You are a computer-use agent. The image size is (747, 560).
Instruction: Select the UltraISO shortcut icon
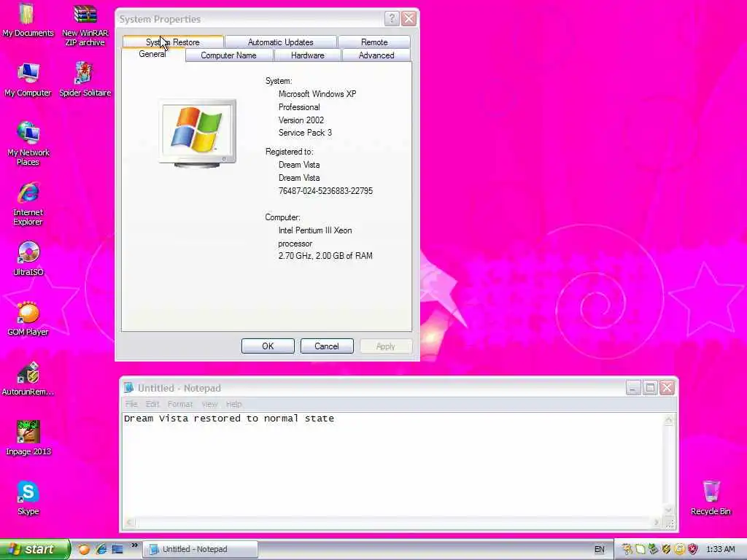click(28, 259)
